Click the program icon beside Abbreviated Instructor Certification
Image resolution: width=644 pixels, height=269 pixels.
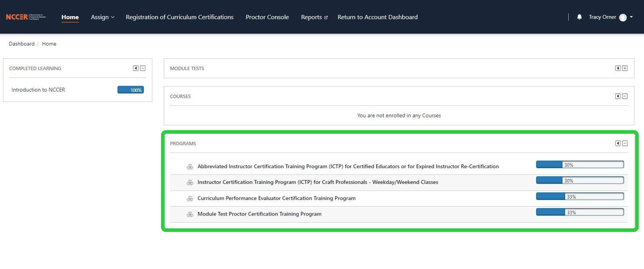coord(190,166)
